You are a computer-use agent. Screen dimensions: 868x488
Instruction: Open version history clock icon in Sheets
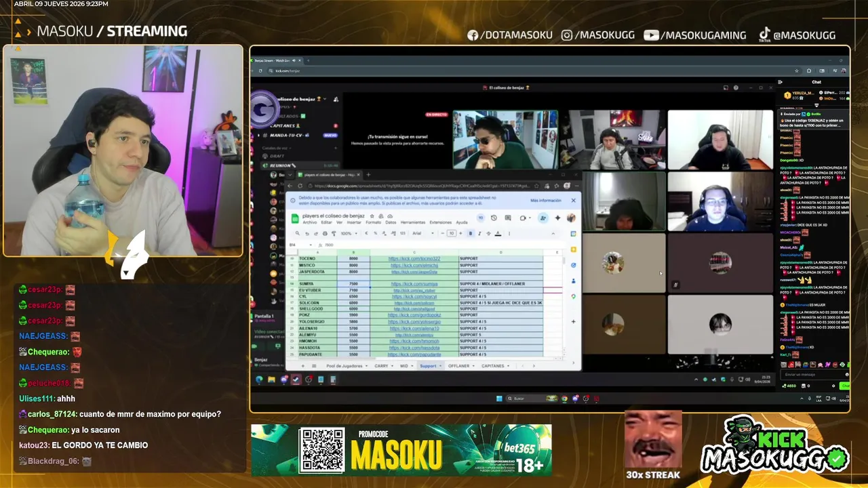tap(494, 218)
